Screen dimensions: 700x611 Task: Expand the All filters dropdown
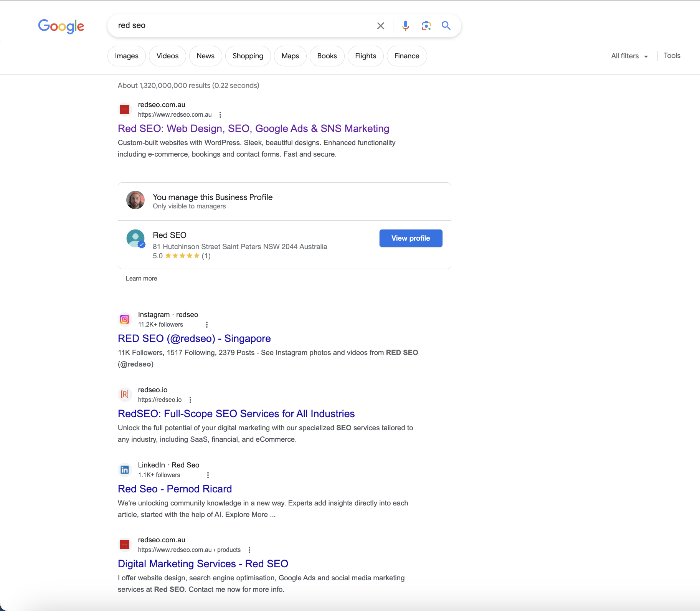tap(629, 56)
